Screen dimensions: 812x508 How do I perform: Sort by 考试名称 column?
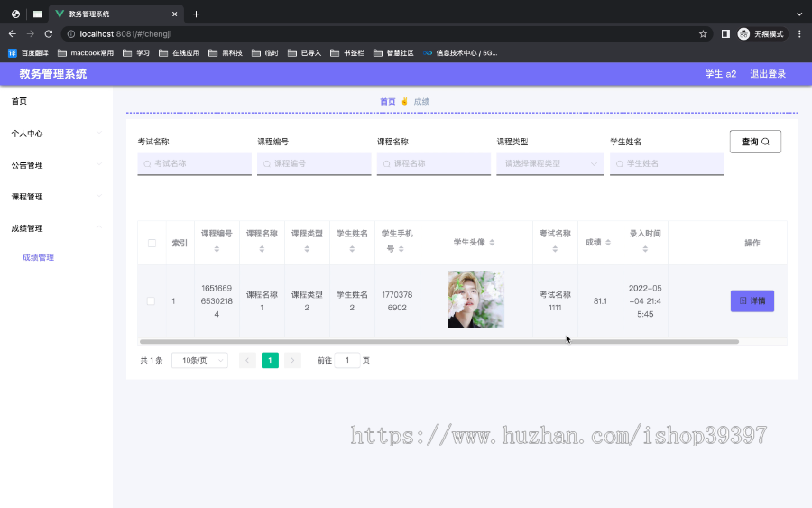[555, 249]
